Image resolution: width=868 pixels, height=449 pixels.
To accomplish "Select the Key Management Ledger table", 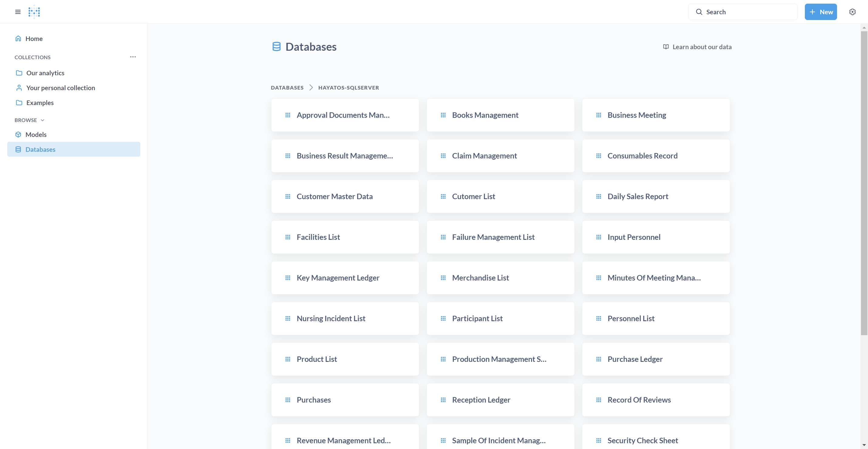I will tap(345, 278).
